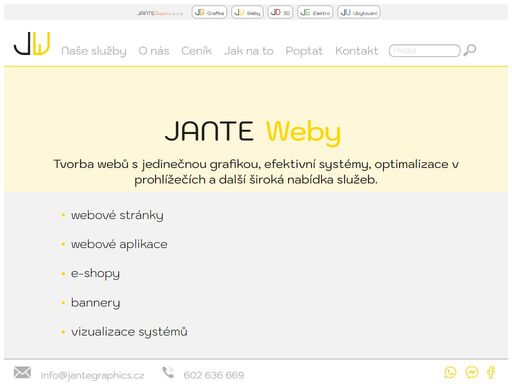This screenshot has width=512, height=384.
Task: Select the e-shopy item
Action: click(x=95, y=273)
